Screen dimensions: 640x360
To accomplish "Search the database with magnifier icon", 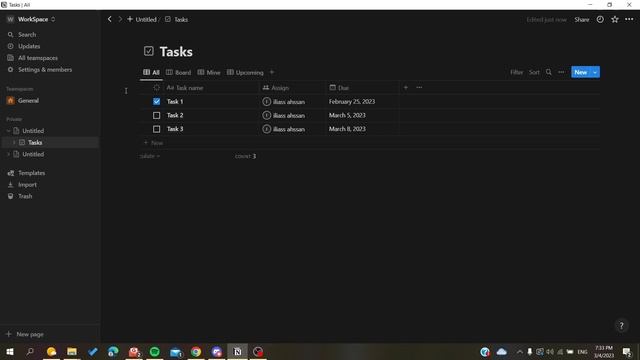I will [x=549, y=72].
